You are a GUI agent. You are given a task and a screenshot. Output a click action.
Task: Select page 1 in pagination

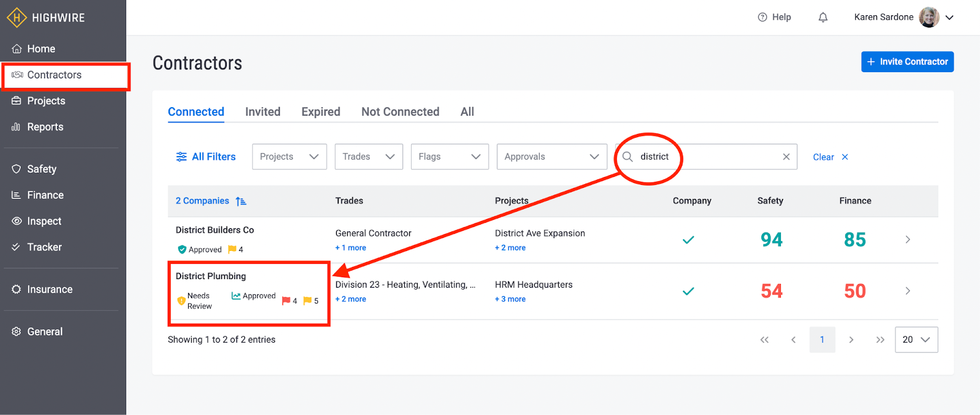click(822, 340)
